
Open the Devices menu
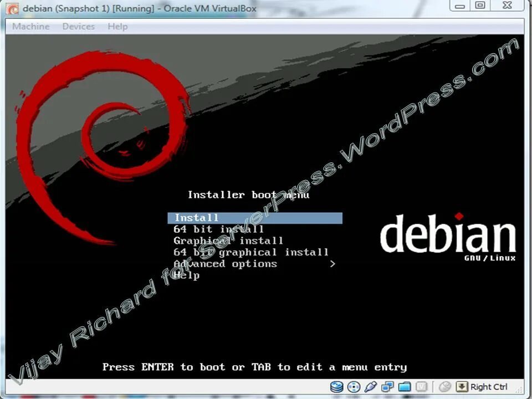coord(78,27)
